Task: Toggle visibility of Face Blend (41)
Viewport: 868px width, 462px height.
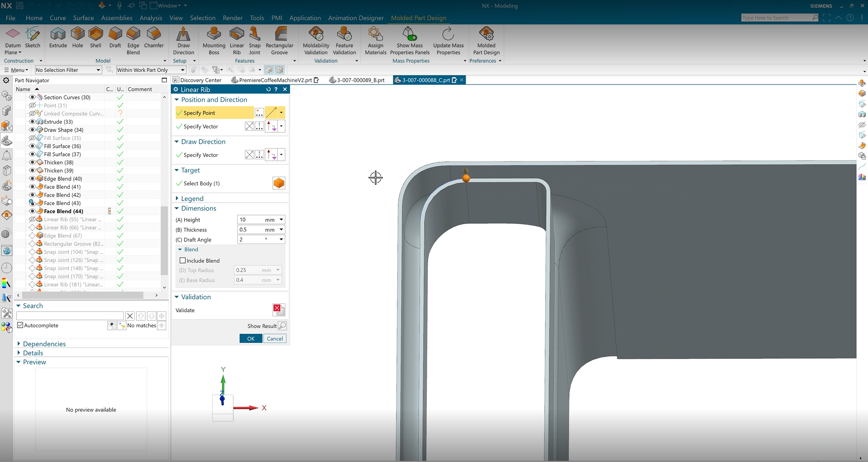Action: [32, 187]
